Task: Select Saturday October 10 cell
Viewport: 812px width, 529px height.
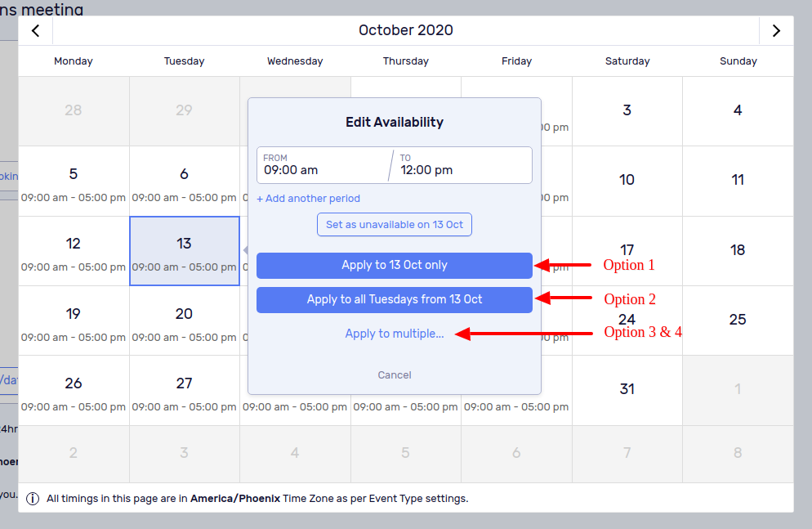Action: (627, 182)
